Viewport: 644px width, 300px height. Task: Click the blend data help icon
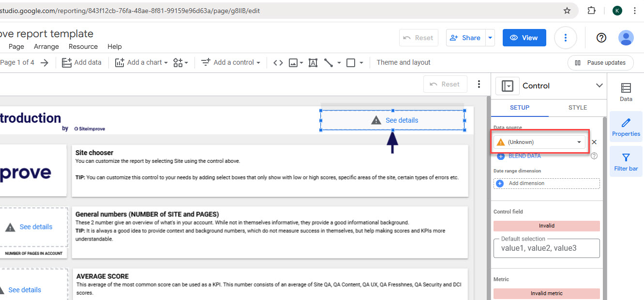coord(594,156)
